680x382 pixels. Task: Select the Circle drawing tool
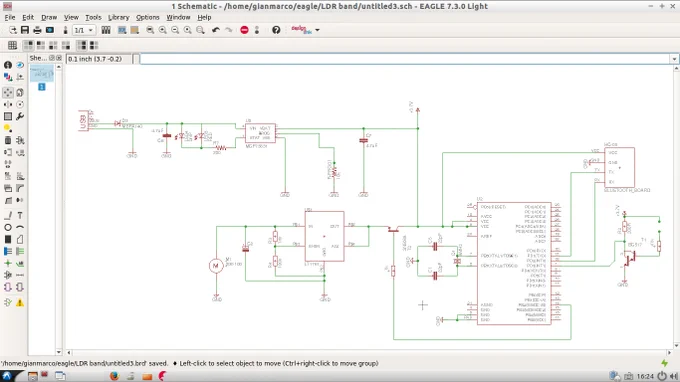click(x=8, y=227)
